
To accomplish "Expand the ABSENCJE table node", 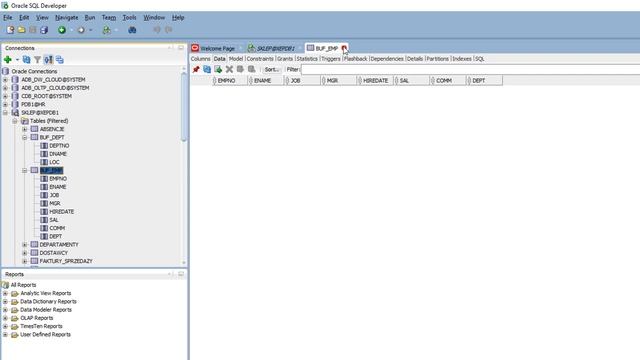I will pos(24,129).
